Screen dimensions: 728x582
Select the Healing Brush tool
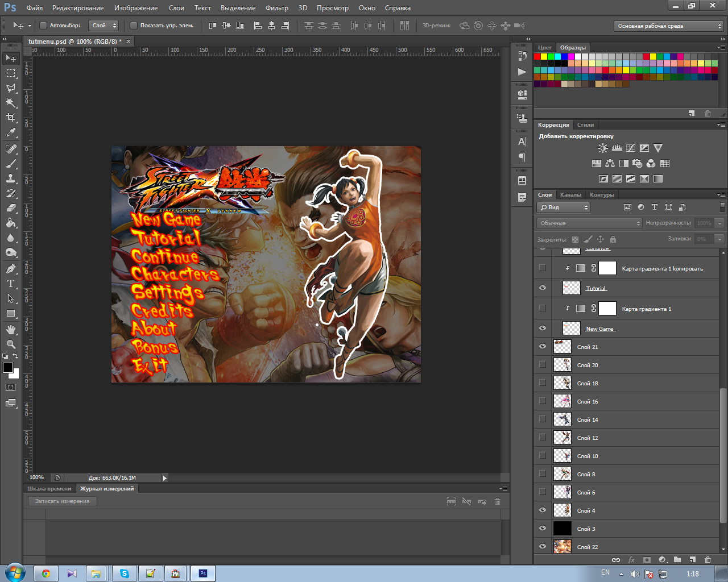click(x=11, y=149)
